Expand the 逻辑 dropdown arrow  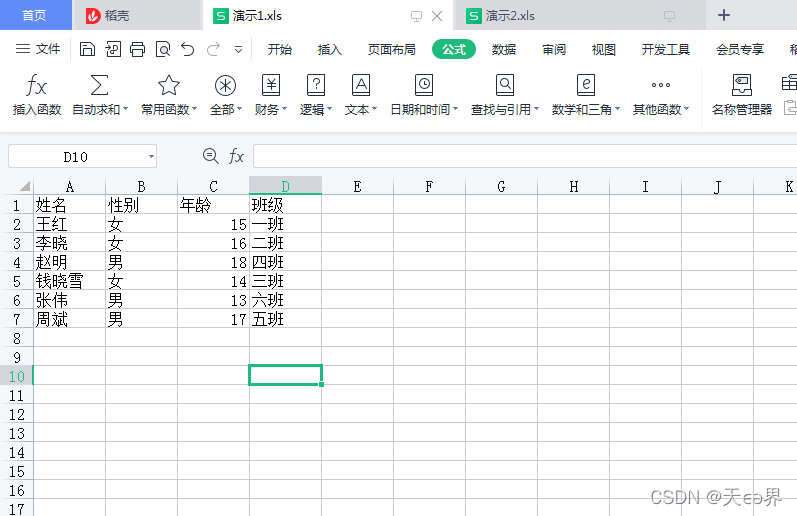[x=329, y=109]
